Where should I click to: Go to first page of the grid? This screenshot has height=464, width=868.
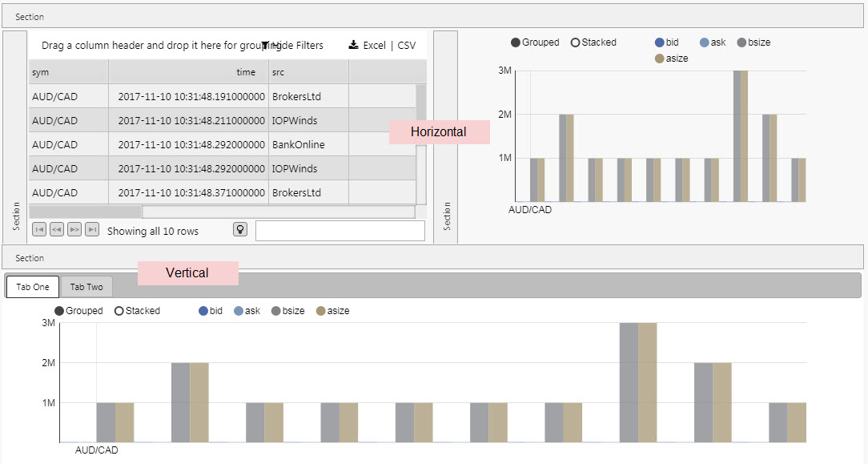(x=39, y=230)
